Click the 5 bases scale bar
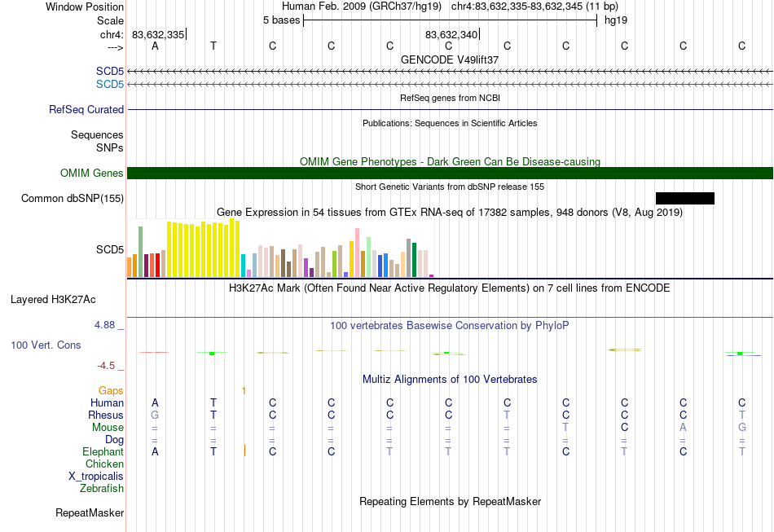Screen dimensions: 774x532 click(x=451, y=20)
